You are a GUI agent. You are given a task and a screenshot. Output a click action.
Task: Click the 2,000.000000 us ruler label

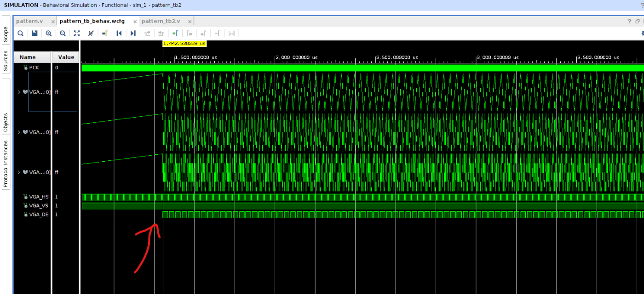pos(297,57)
